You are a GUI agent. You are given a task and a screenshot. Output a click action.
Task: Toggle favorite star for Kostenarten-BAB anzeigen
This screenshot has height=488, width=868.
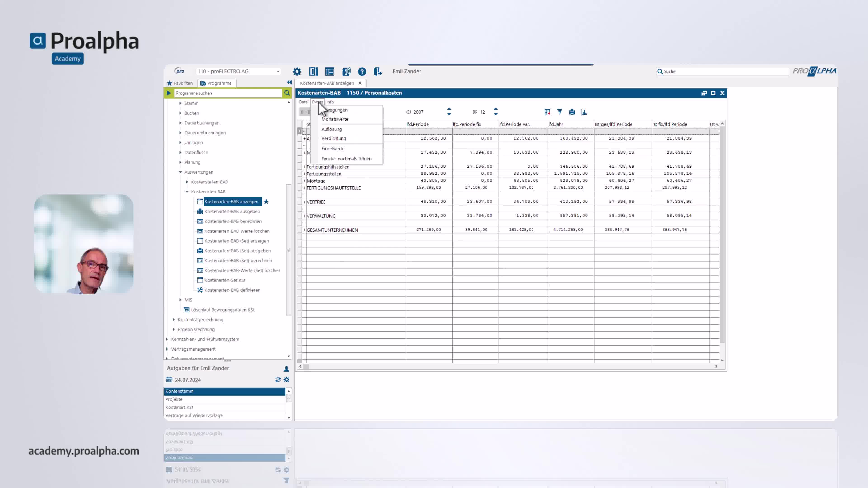tap(266, 201)
